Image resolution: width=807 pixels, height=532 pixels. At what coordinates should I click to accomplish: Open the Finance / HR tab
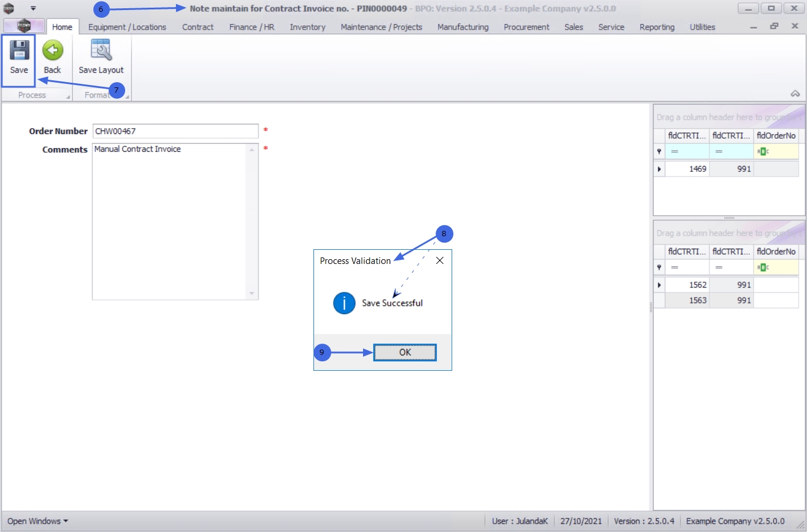pos(251,27)
